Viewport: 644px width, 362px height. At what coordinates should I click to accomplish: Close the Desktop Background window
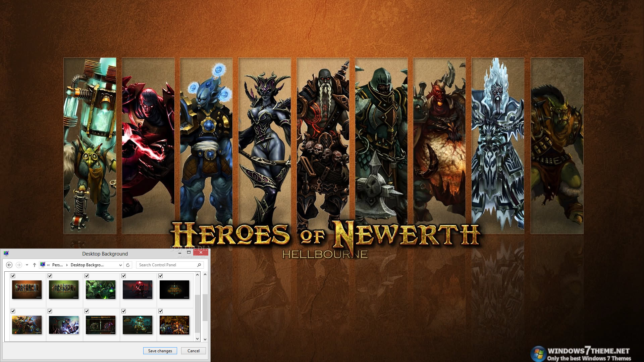201,253
